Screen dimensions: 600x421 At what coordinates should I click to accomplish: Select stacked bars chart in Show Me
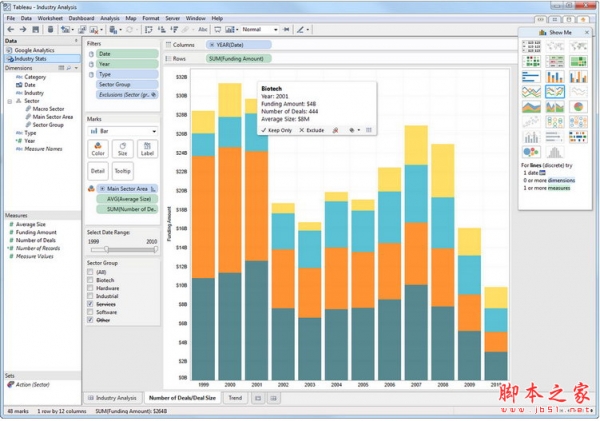[x=555, y=77]
